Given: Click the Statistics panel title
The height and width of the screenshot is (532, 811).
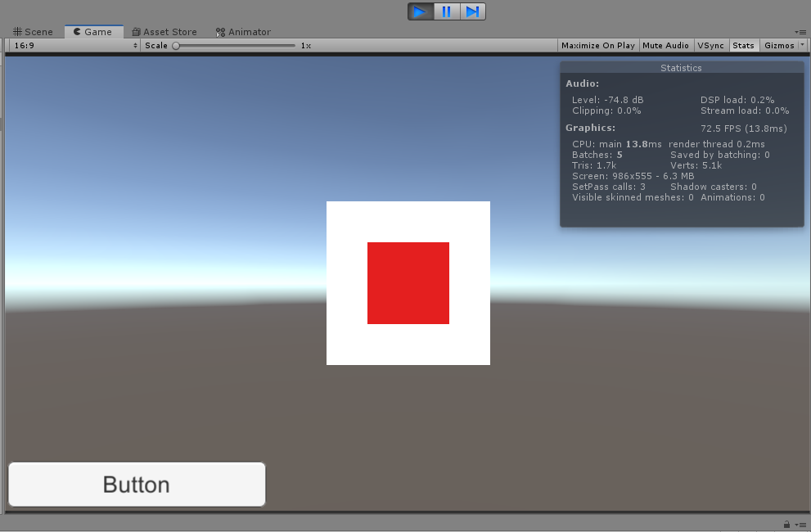Looking at the screenshot, I should 681,68.
